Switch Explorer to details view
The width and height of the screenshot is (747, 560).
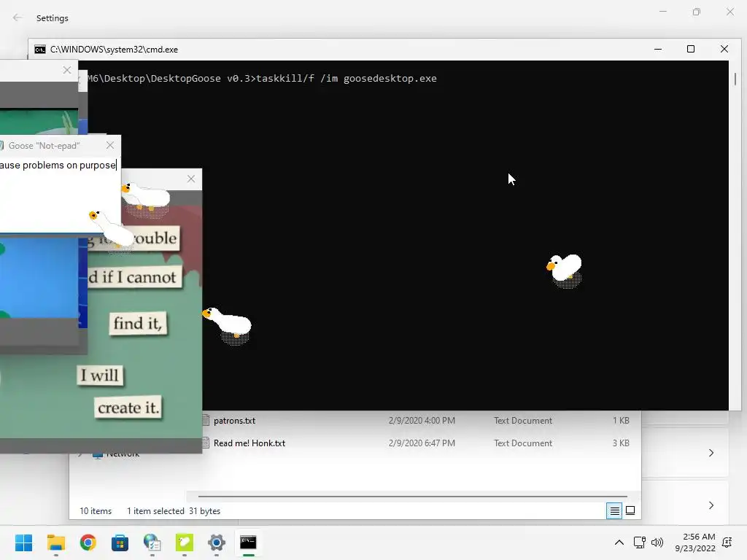[614, 511]
